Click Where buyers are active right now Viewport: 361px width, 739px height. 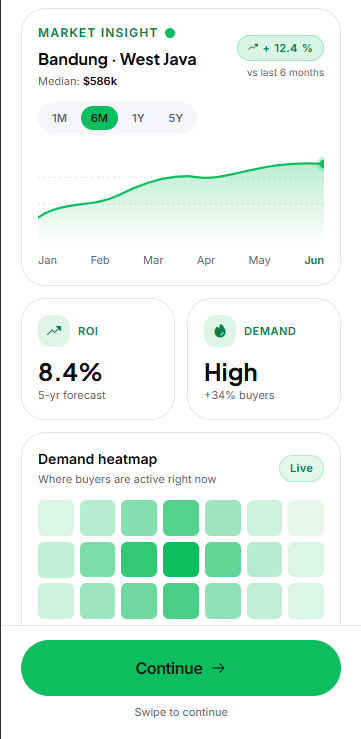coord(127,479)
